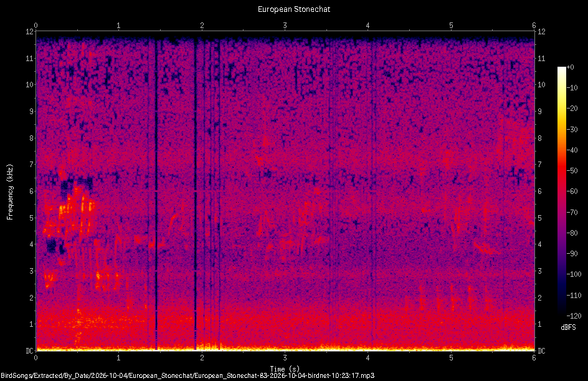
Task: Click the bottom time axis label 4
Action: 368,358
